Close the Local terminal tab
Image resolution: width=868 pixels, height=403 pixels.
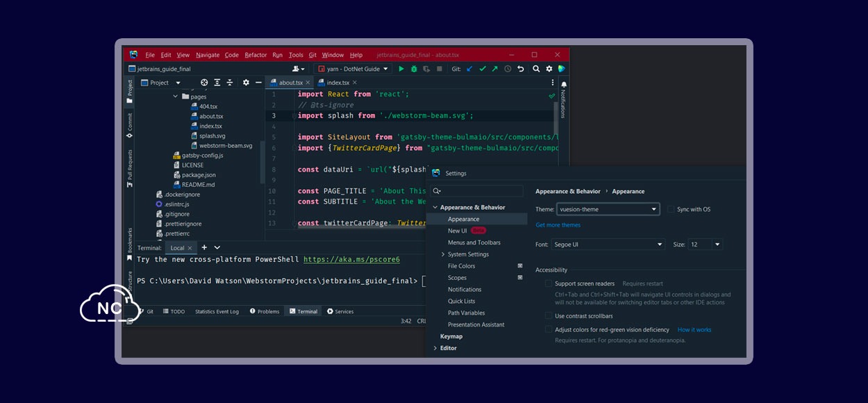pyautogui.click(x=191, y=247)
